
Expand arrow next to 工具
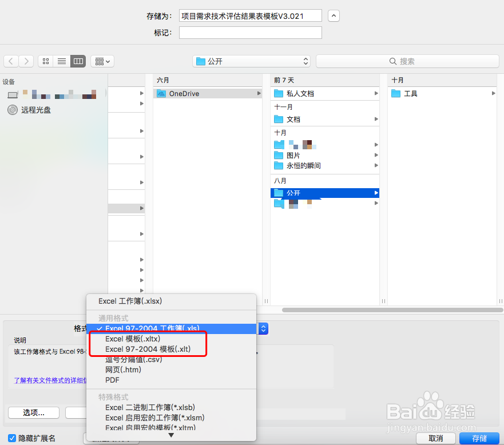click(493, 93)
